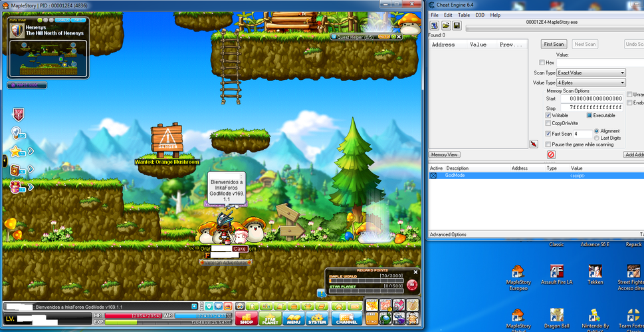The height and width of the screenshot is (332, 644).
Task: Click the yellow exclamation notifier icon
Action: click(x=321, y=293)
